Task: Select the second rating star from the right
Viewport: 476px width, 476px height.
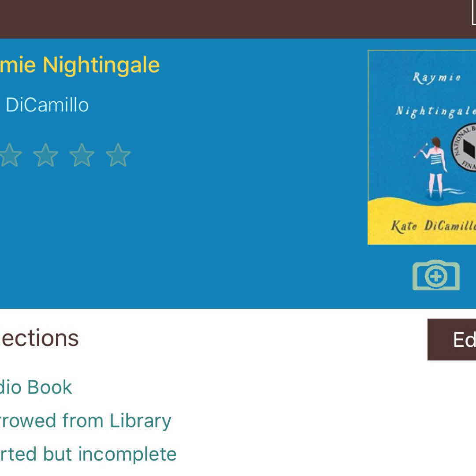Action: pos(82,156)
